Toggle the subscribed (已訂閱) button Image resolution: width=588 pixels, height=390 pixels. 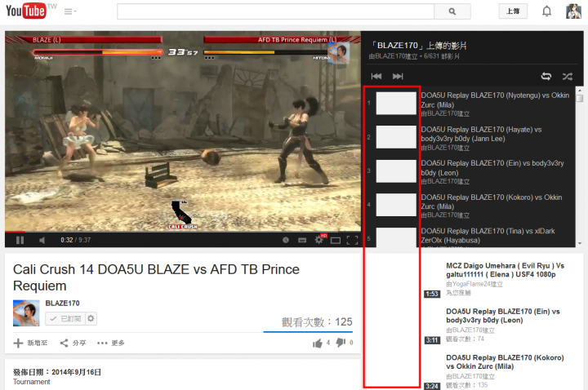tap(65, 318)
